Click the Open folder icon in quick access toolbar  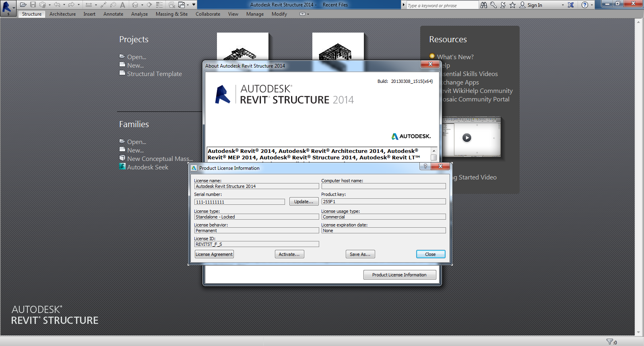pyautogui.click(x=23, y=5)
